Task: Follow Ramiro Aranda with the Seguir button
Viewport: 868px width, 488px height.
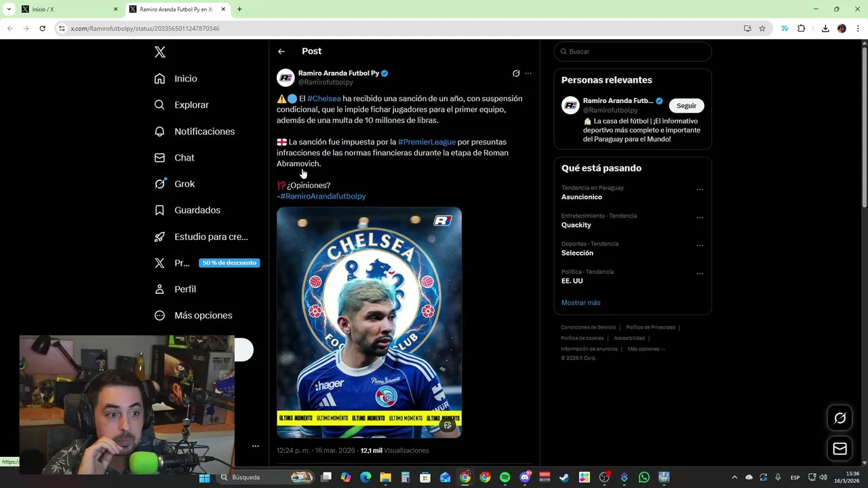Action: coord(686,106)
